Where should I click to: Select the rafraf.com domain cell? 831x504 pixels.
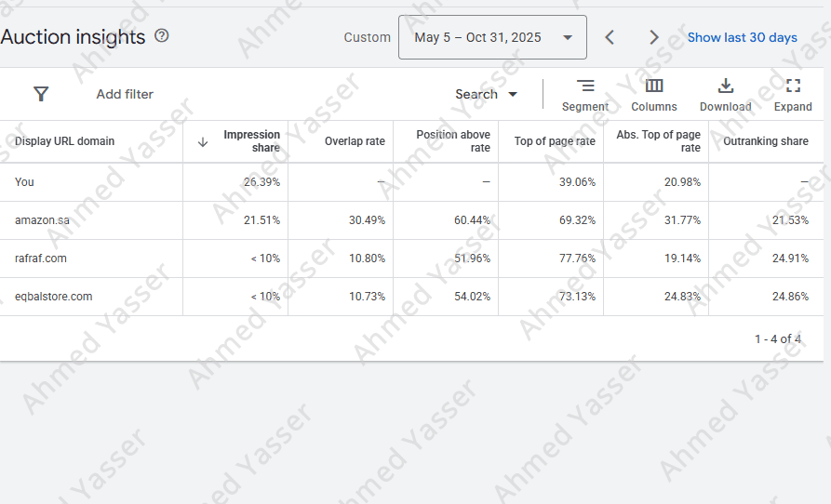coord(41,259)
